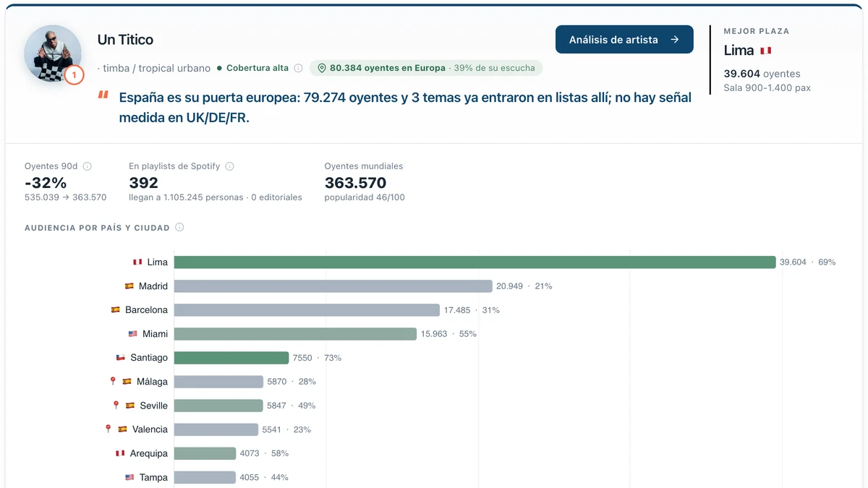Click the Miami value 15.963 · 55%
Viewport: 868px width, 488px height.
pyautogui.click(x=448, y=334)
